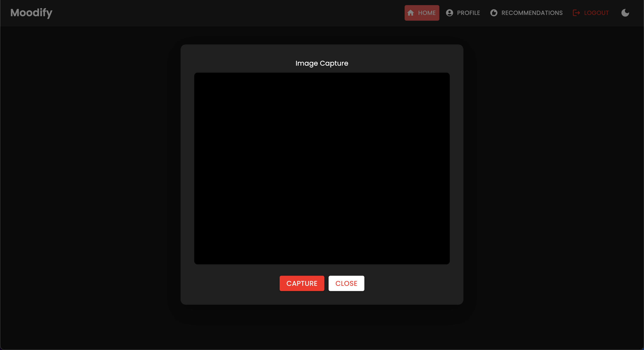Click the black camera preview area
This screenshot has width=644, height=350.
(322, 168)
